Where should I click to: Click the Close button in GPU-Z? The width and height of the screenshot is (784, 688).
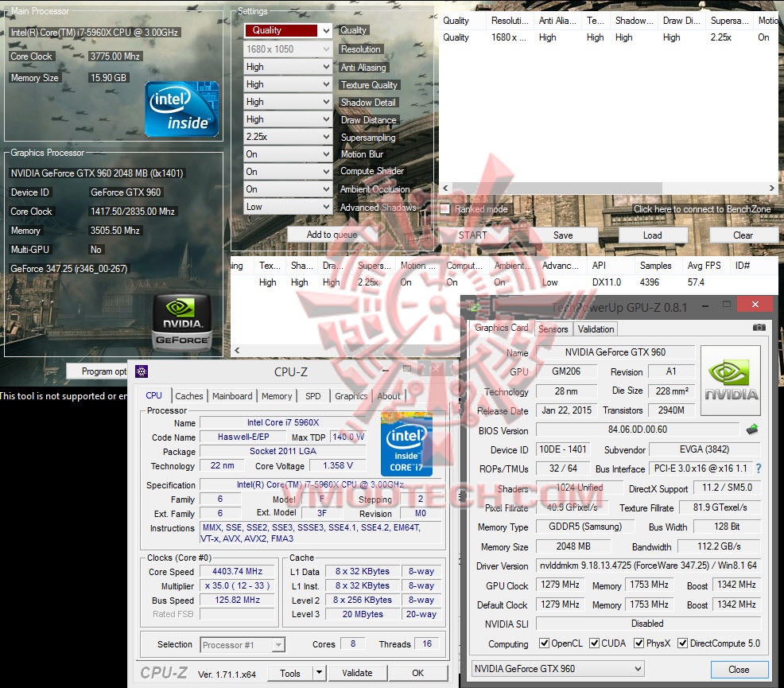[x=739, y=670]
